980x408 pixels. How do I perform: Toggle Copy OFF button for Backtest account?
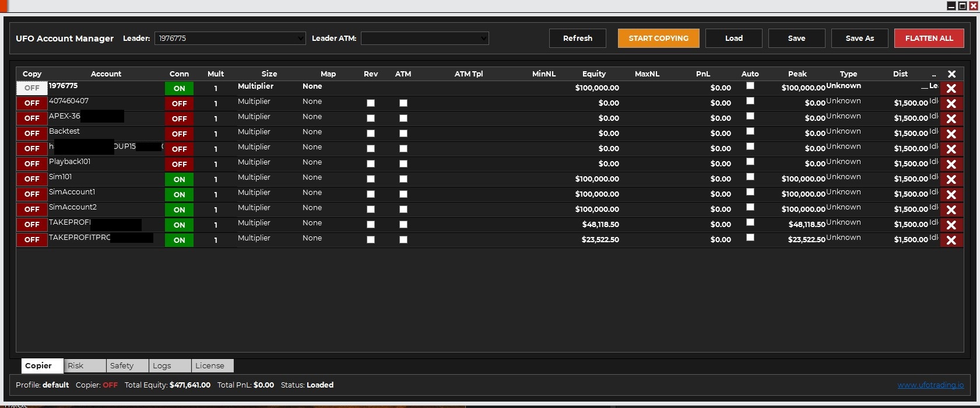click(32, 134)
